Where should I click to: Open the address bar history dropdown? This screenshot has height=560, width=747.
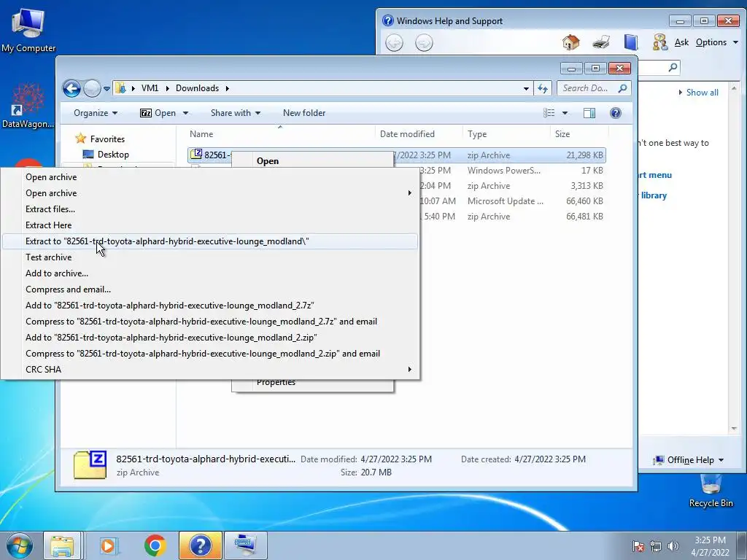[x=526, y=88]
